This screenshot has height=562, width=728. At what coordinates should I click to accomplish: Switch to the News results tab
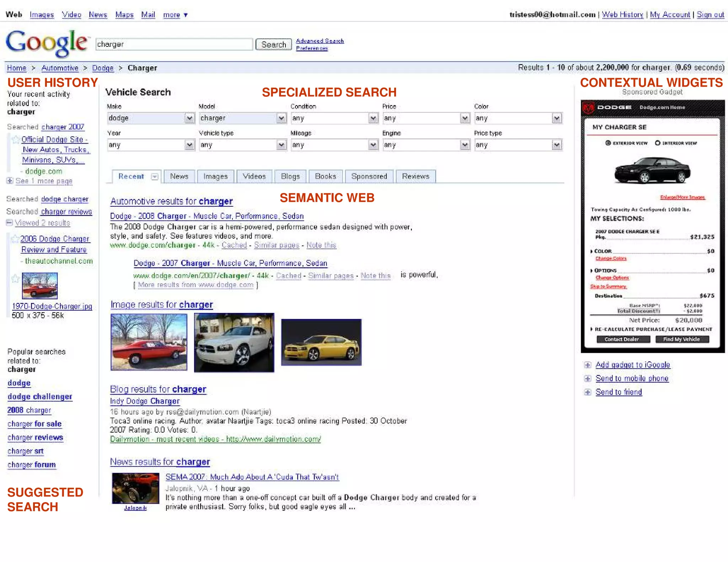click(179, 176)
